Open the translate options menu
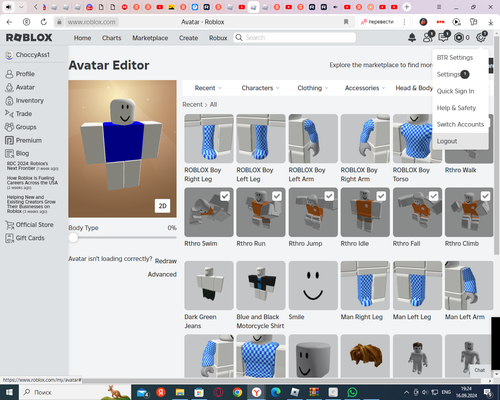 [x=404, y=22]
